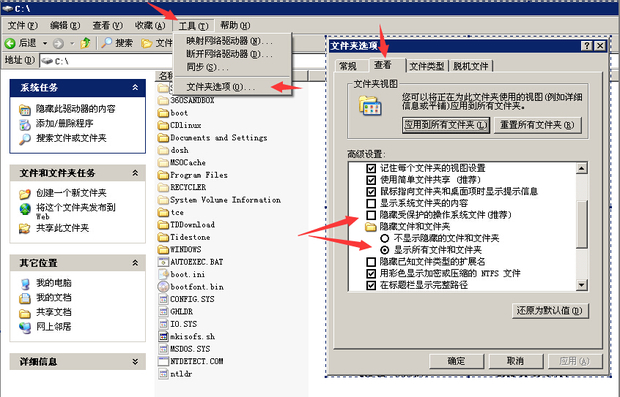The height and width of the screenshot is (397, 620).
Task: Click 还原为默认值 button
Action: click(549, 310)
